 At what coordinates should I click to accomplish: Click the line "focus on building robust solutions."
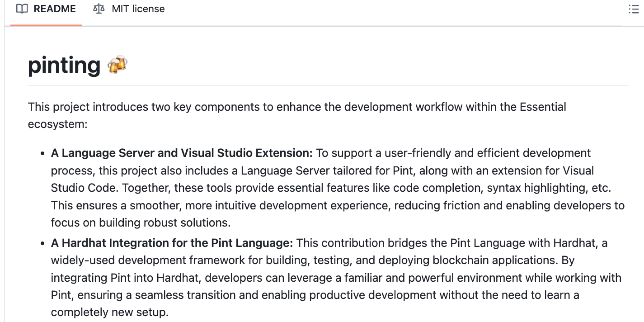141,223
